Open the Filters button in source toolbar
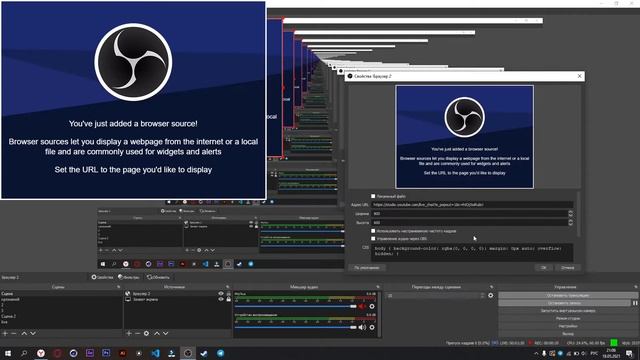The height and width of the screenshot is (360, 640). pos(129,277)
